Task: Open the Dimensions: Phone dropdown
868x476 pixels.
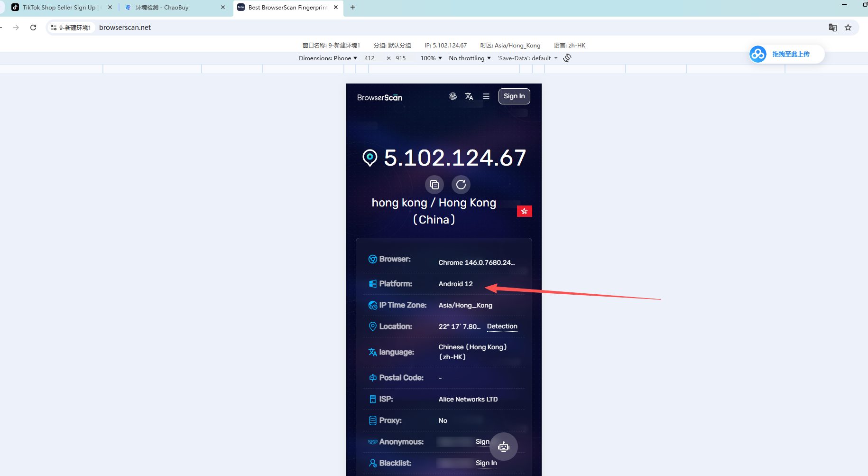Action: pyautogui.click(x=328, y=58)
